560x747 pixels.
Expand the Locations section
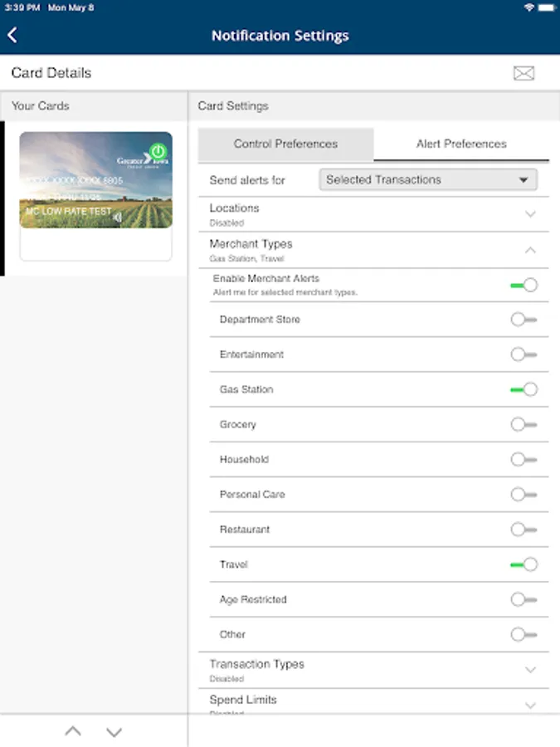[x=531, y=214]
